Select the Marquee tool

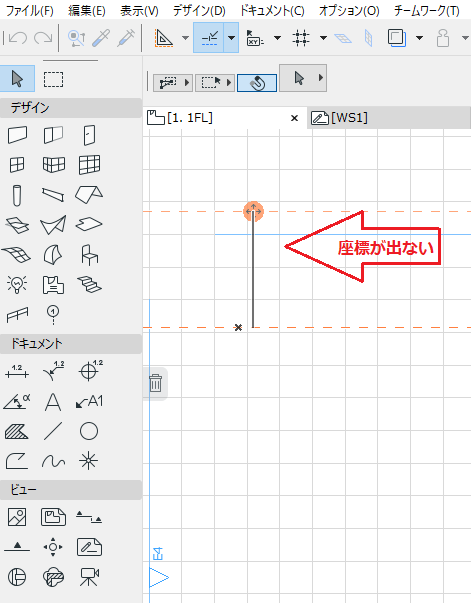tap(53, 79)
